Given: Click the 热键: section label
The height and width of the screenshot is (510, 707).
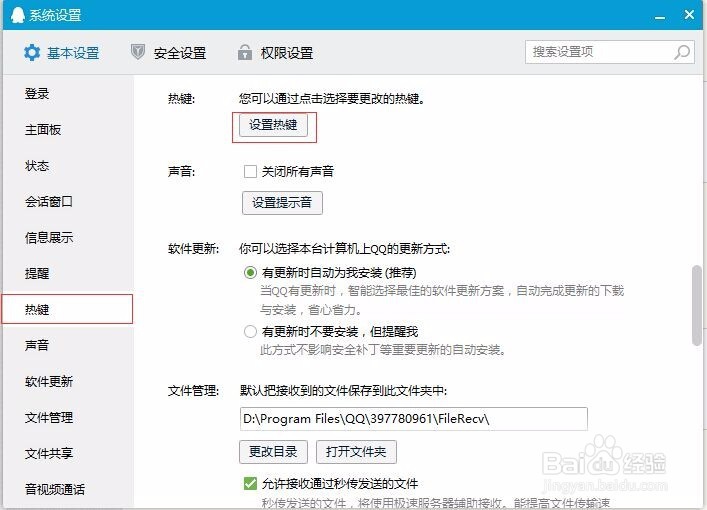Looking at the screenshot, I should coord(181,98).
